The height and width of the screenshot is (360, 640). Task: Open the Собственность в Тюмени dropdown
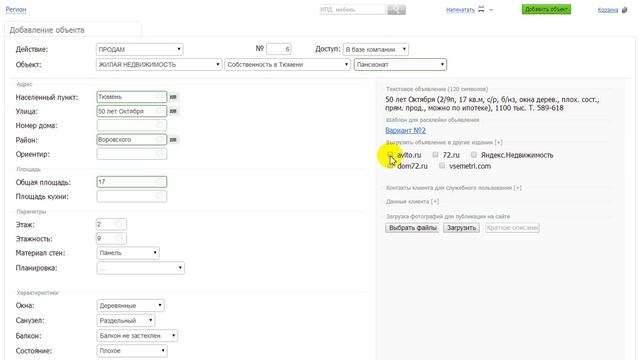[x=287, y=64]
